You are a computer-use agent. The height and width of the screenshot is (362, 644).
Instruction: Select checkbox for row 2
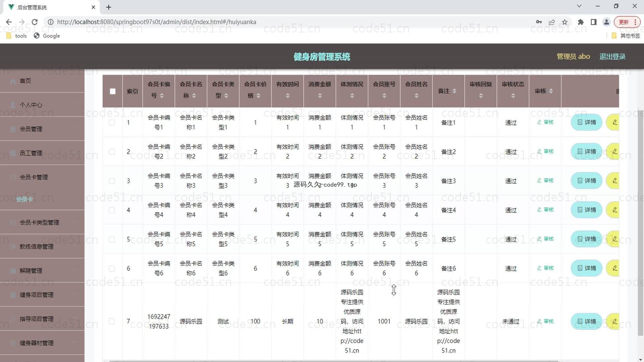coord(112,152)
